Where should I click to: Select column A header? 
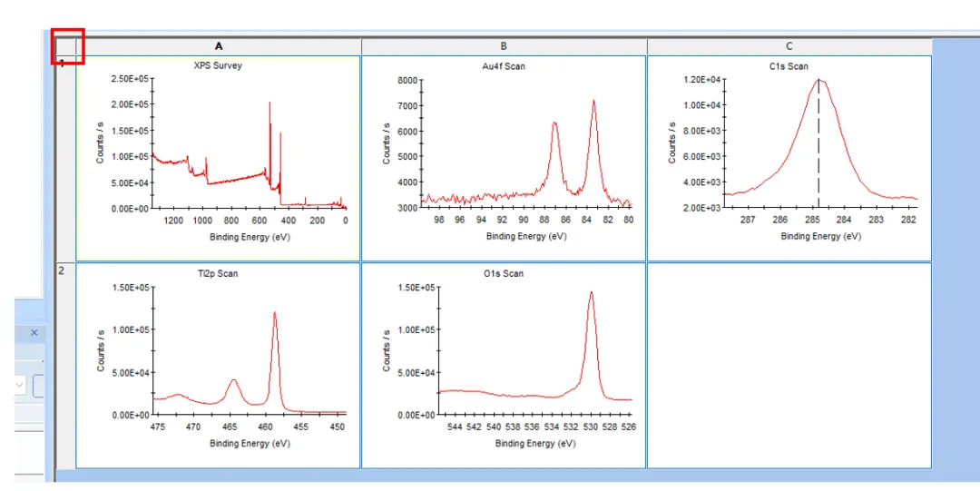219,46
